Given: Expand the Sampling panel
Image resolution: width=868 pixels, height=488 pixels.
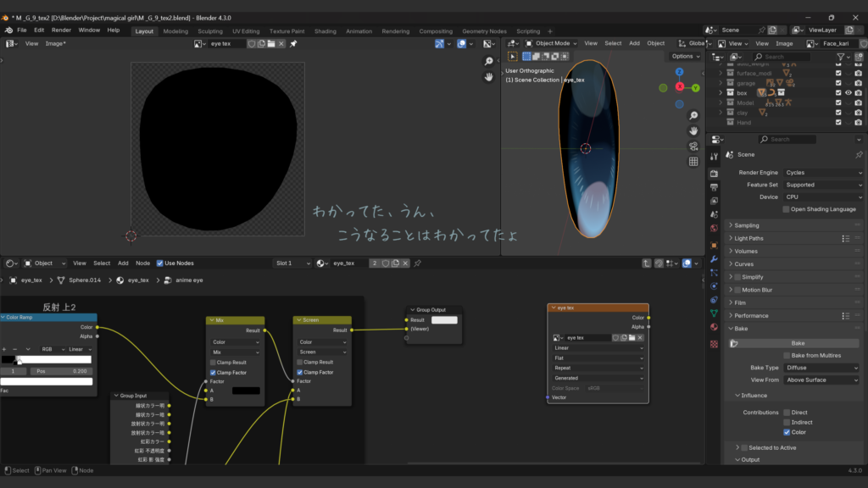Looking at the screenshot, I should click(x=747, y=225).
